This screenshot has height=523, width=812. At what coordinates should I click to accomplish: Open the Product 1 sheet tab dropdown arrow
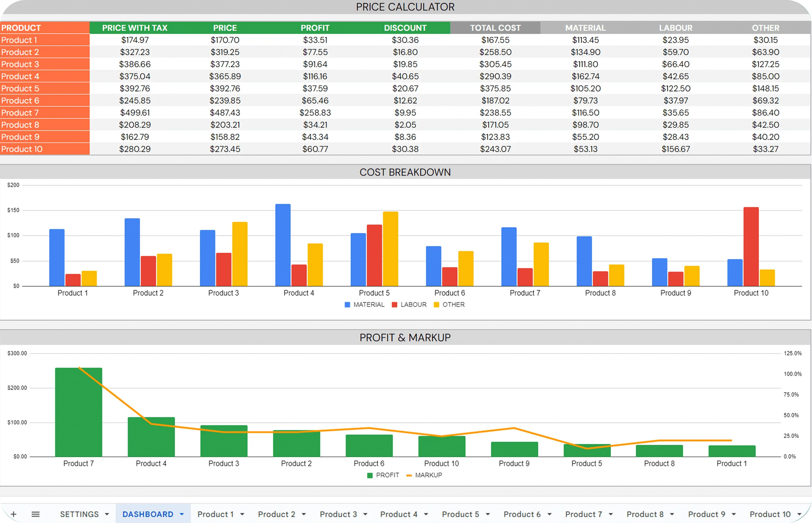[242, 514]
